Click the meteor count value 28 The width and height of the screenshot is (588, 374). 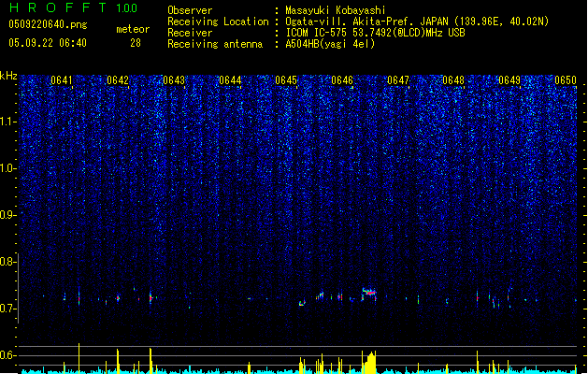point(136,43)
